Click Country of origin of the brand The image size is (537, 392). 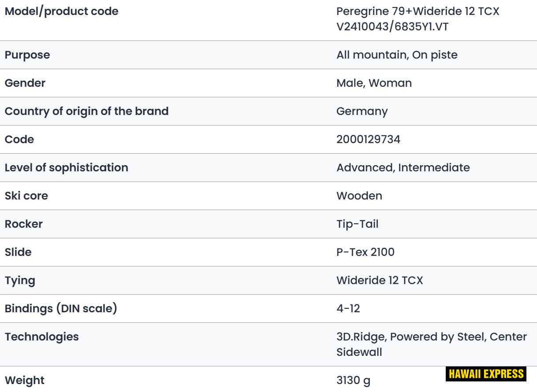click(86, 111)
